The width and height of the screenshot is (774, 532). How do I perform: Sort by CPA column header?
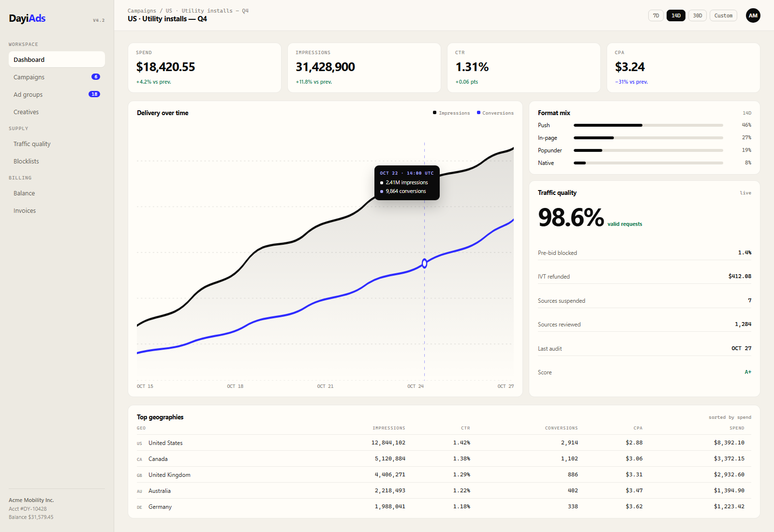tap(638, 428)
